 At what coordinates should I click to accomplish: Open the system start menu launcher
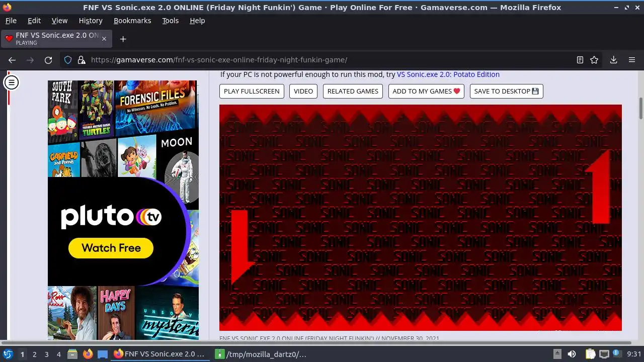tap(8, 354)
